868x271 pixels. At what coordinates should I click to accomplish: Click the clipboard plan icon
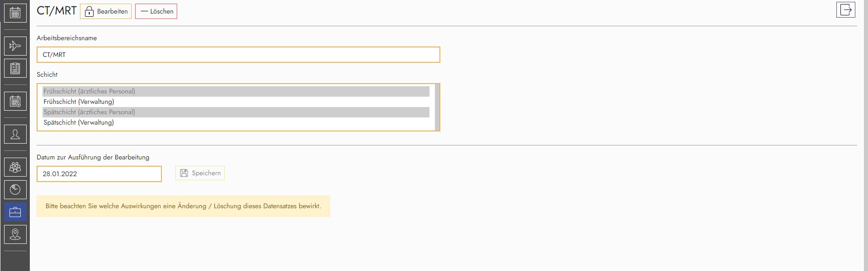15,69
